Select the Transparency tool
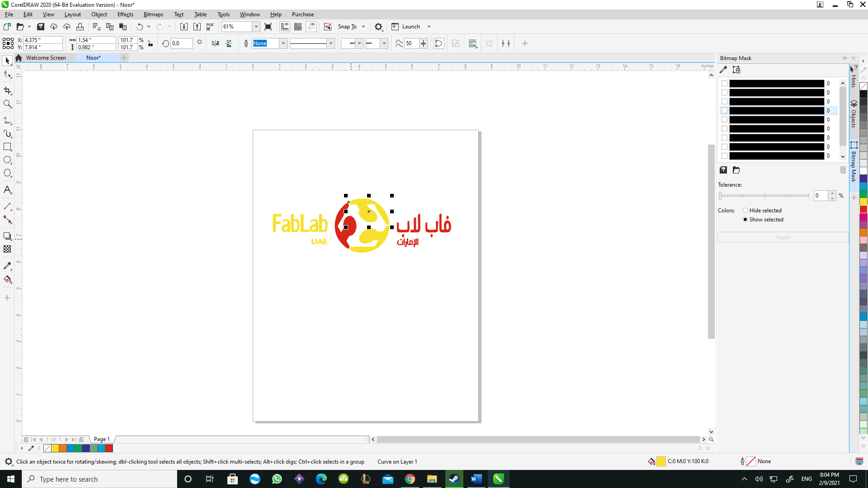Image resolution: width=868 pixels, height=488 pixels. pyautogui.click(x=7, y=249)
